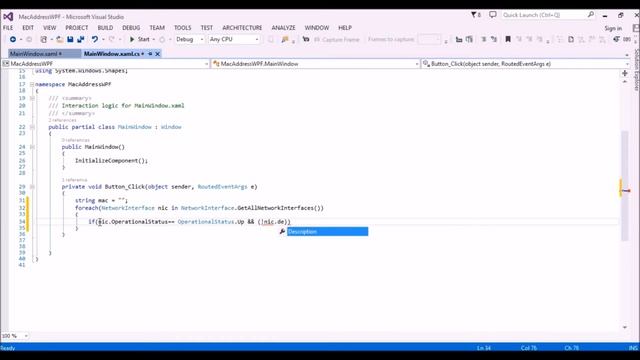Click the Quick Launch magnifier icon

(591, 15)
